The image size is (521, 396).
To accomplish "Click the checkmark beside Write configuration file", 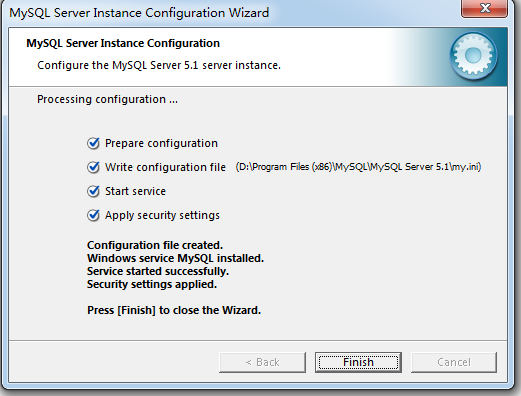I will (x=93, y=167).
